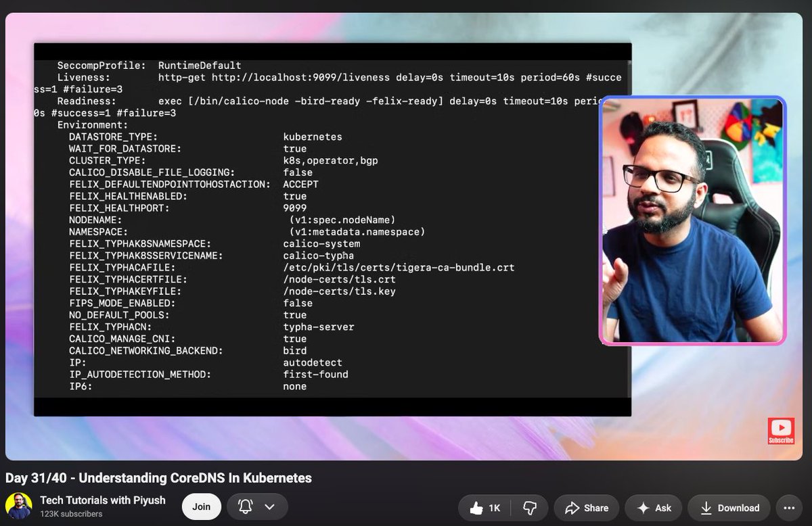Click the IP6 none line
Image resolution: width=812 pixels, height=526 pixels.
click(187, 387)
